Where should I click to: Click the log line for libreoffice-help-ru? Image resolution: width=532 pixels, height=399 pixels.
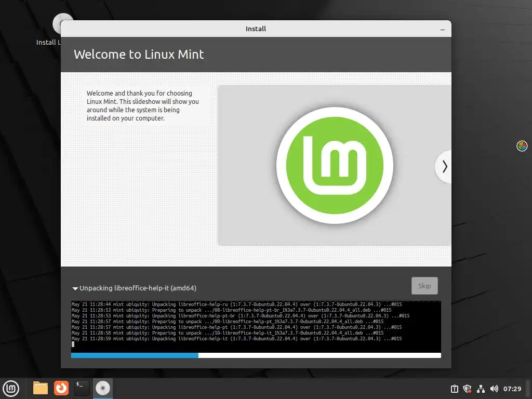(x=236, y=304)
